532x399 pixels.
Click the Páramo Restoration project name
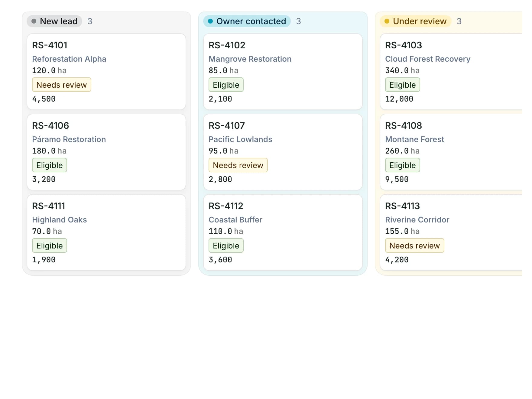[x=69, y=139]
